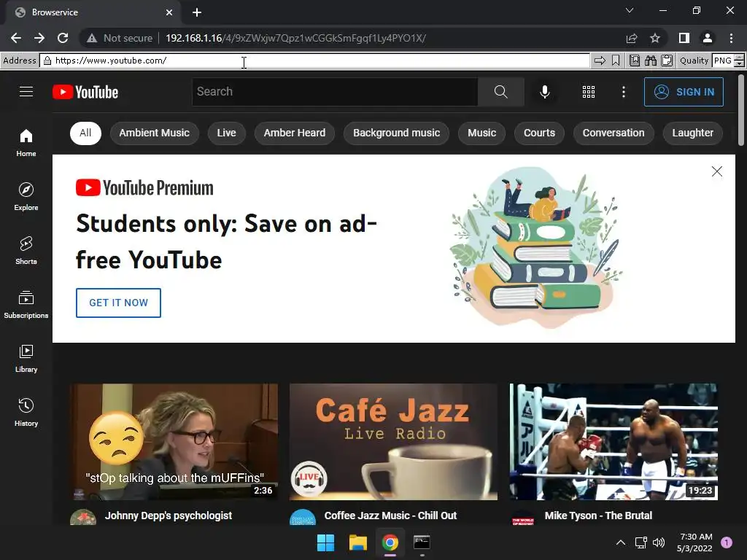Open the YouTube apps grid
The width and height of the screenshot is (747, 560).
pos(589,92)
